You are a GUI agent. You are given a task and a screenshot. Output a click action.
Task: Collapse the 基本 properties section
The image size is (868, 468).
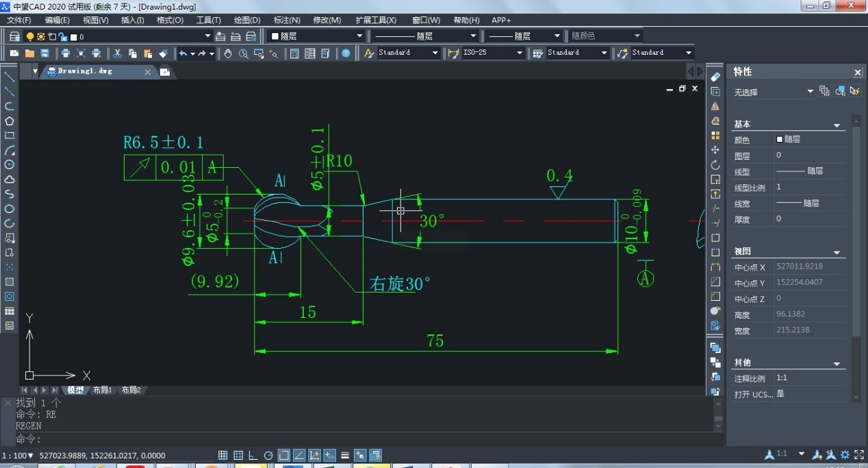pyautogui.click(x=837, y=125)
